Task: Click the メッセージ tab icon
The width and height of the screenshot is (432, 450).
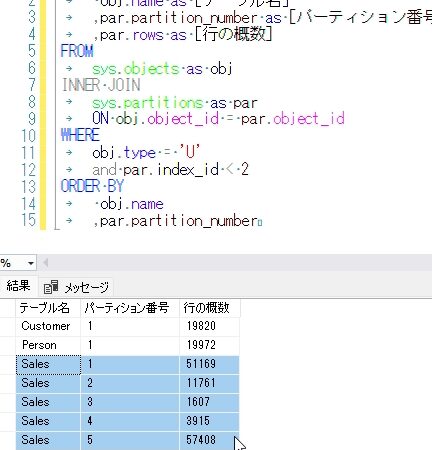Action: click(51, 287)
